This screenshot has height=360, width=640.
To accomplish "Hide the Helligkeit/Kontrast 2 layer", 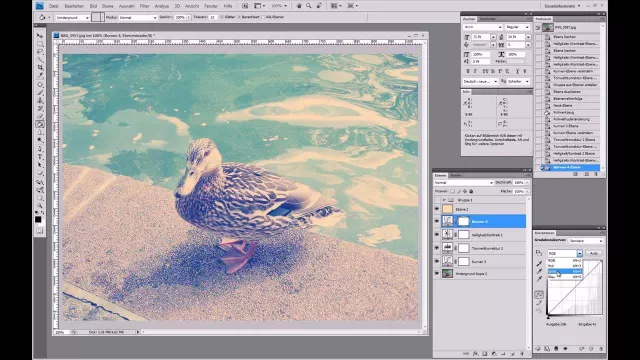I will click(437, 235).
